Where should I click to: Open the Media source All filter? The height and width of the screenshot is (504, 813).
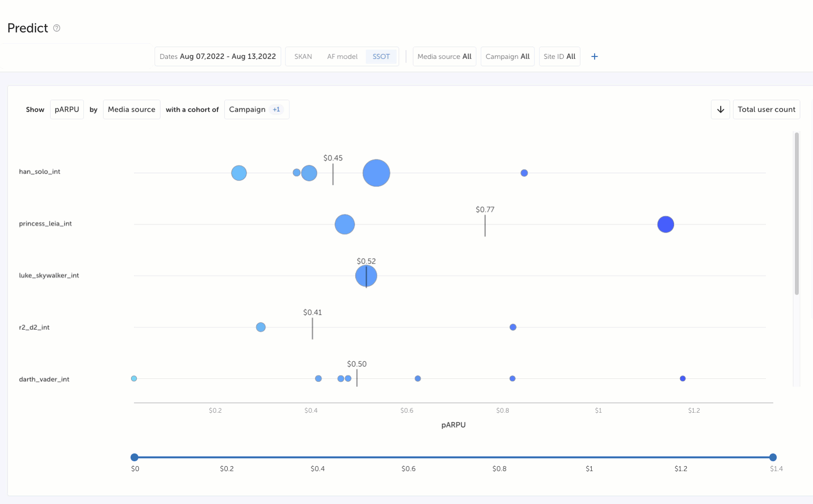tap(445, 56)
